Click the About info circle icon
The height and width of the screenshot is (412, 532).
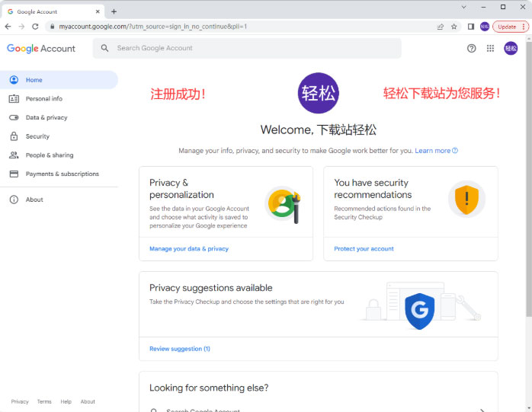(14, 200)
